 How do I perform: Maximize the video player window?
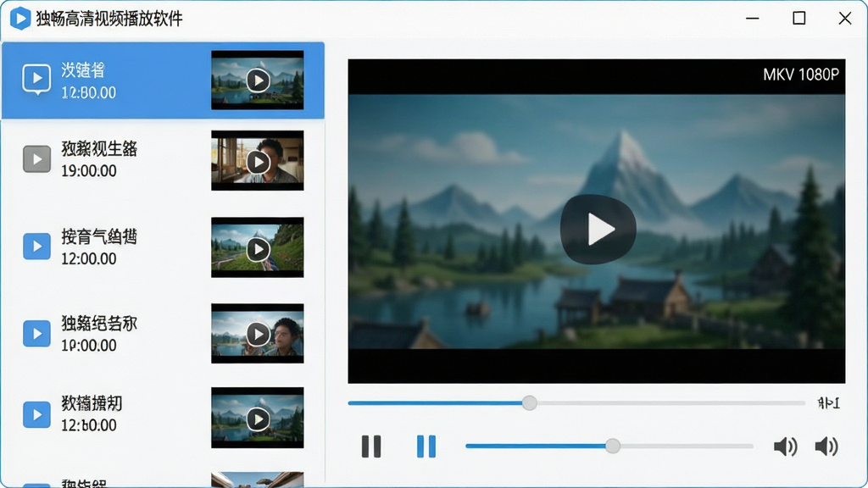(x=798, y=19)
